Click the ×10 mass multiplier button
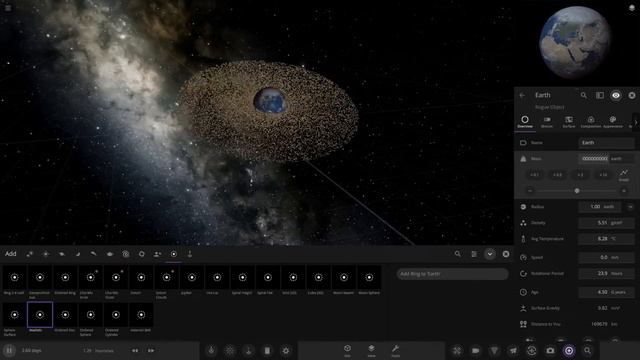 click(603, 175)
